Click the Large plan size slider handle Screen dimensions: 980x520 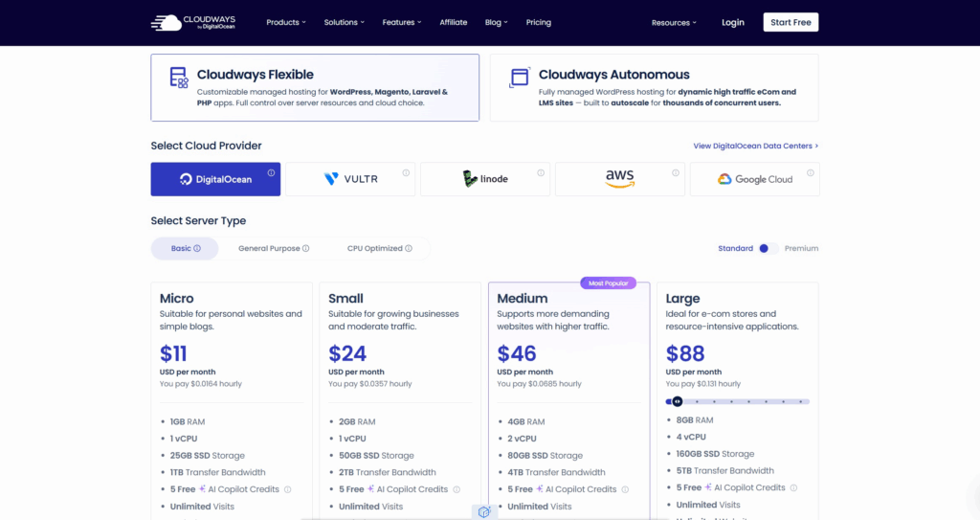click(x=677, y=401)
